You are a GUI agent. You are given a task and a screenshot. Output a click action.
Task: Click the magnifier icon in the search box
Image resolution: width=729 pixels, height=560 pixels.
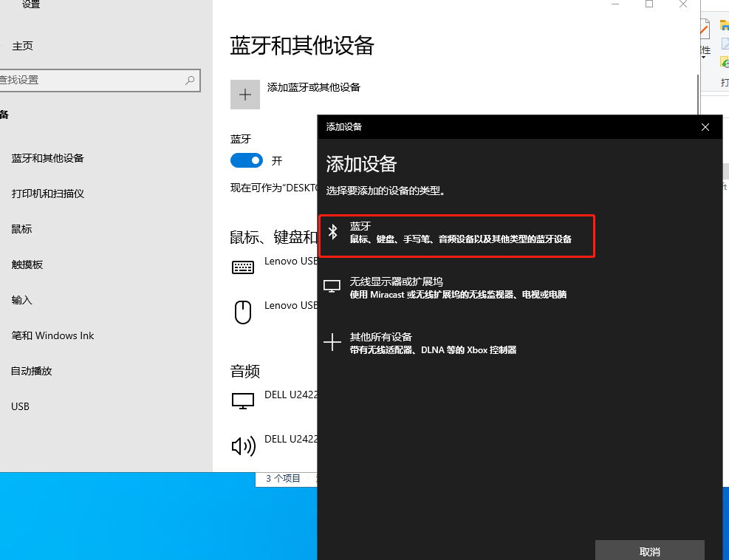pos(190,80)
